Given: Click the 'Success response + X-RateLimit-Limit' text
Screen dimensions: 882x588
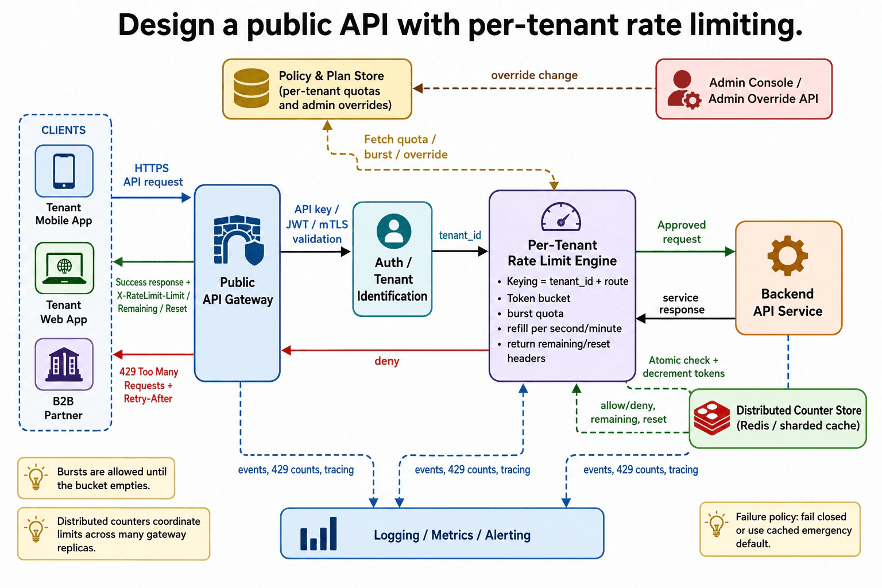Looking at the screenshot, I should coord(153,295).
